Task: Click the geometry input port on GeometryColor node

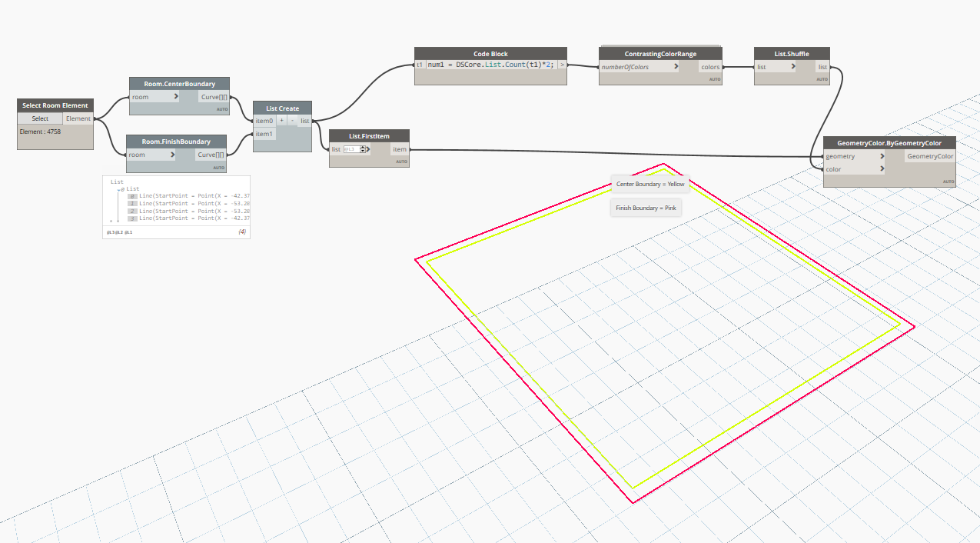Action: click(x=855, y=156)
